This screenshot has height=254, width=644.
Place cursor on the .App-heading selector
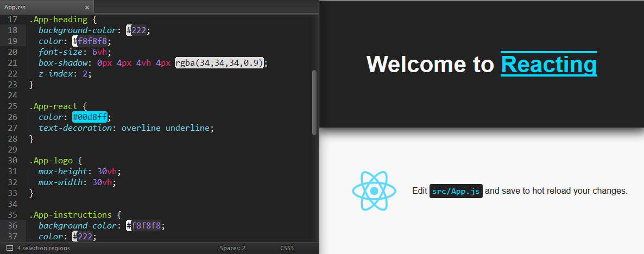tap(58, 20)
